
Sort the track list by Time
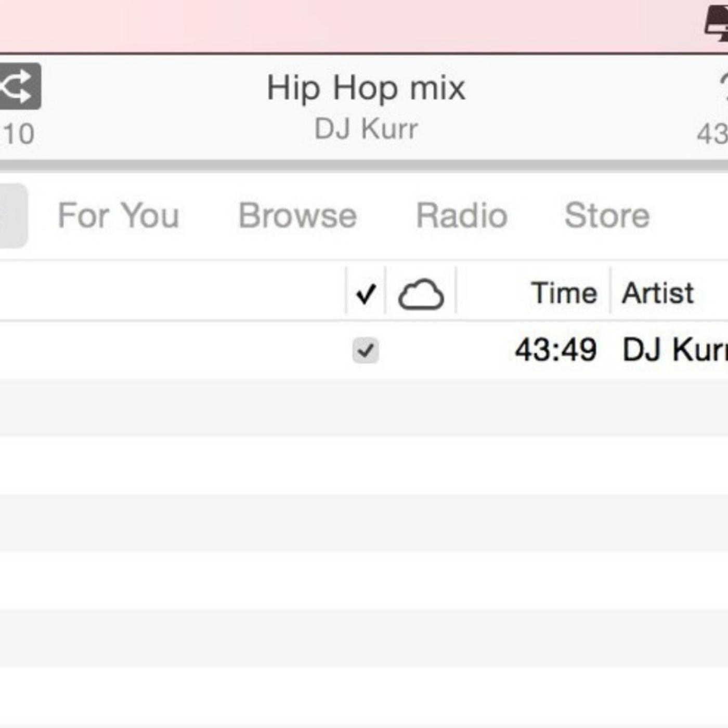point(565,293)
